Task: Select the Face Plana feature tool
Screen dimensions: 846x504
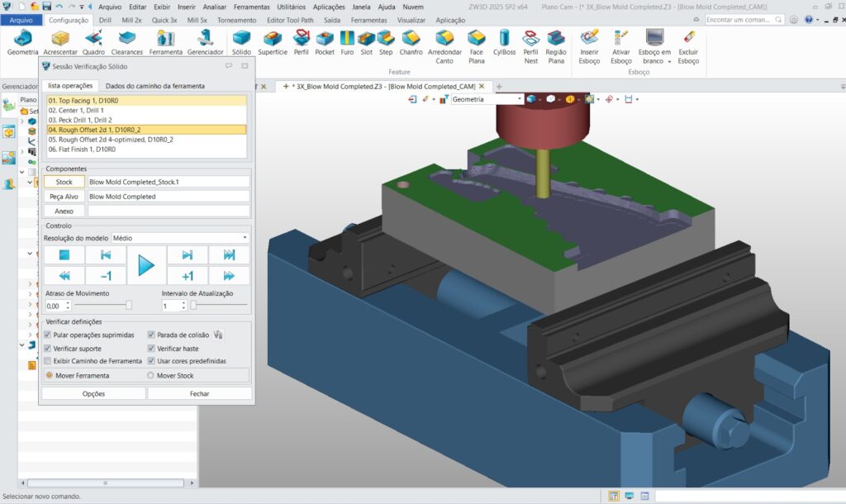Action: pos(477,46)
